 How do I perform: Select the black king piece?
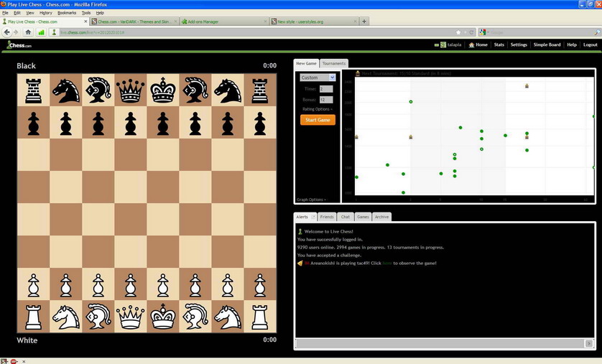163,90
